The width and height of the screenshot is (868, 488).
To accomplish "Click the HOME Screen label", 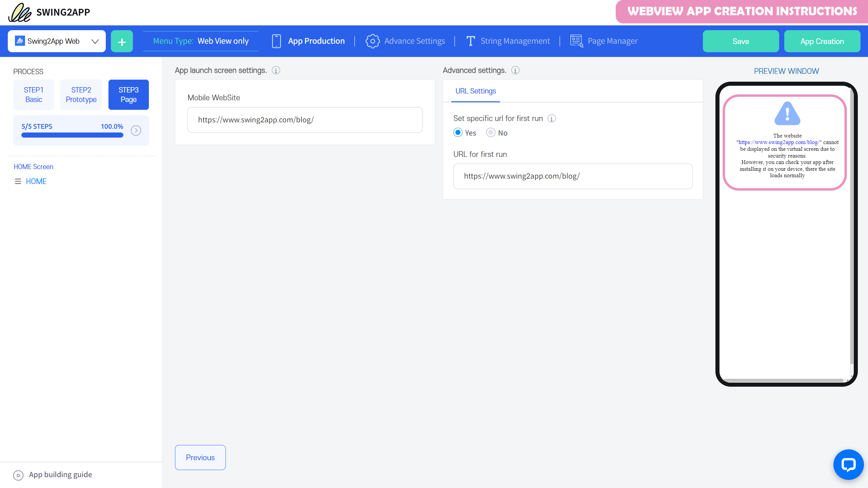I will coord(33,167).
